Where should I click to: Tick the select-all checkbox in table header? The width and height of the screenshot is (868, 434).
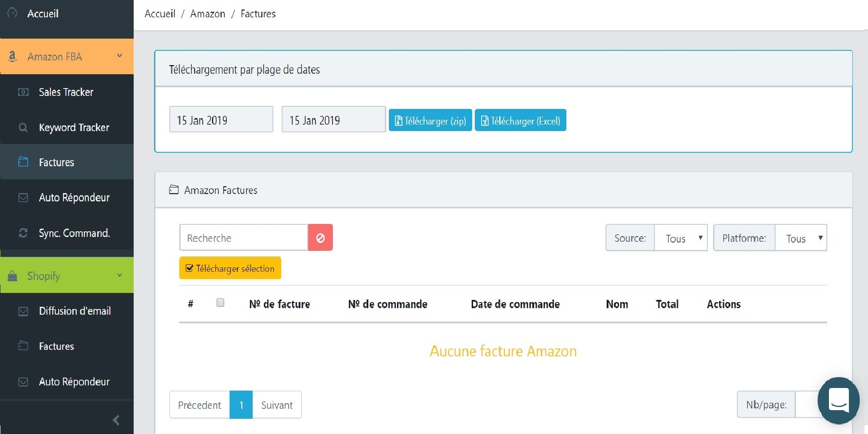coord(220,302)
